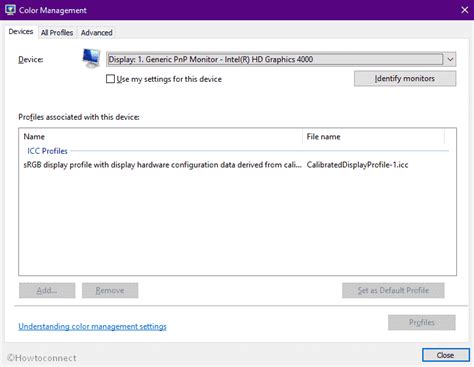The image size is (474, 367).
Task: Open the Device dropdown arrow
Action: click(x=450, y=60)
